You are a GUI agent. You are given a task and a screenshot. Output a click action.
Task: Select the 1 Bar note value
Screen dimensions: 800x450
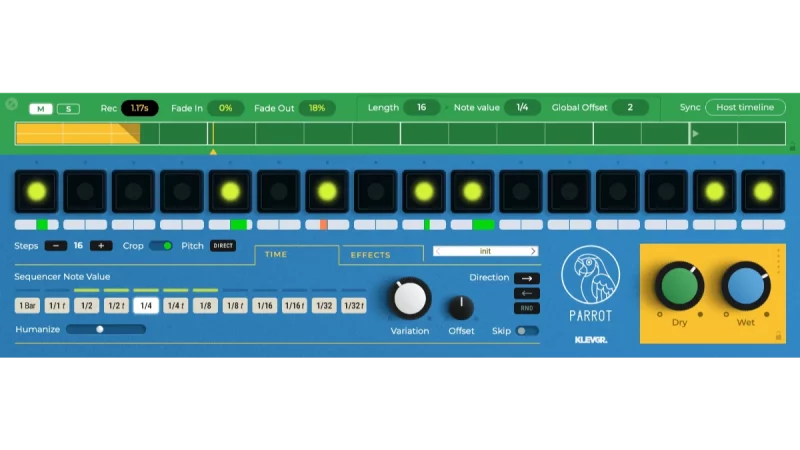pyautogui.click(x=27, y=306)
